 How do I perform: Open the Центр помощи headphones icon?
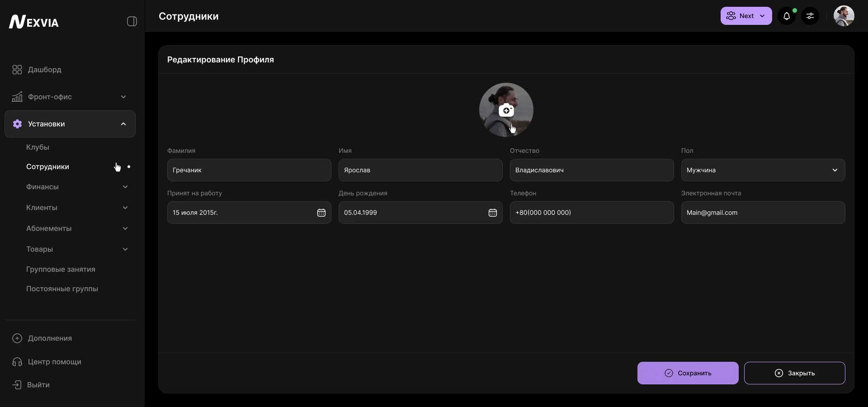[17, 362]
